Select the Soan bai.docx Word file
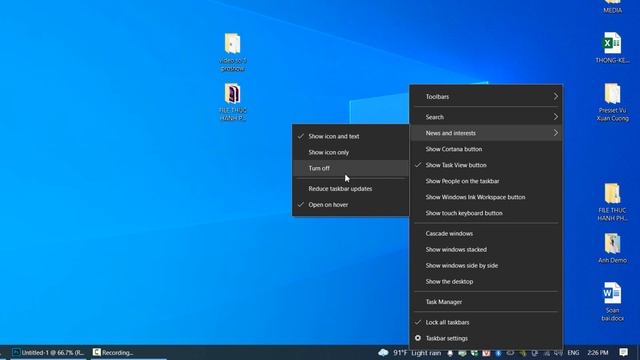The height and width of the screenshot is (360, 640). 612,301
